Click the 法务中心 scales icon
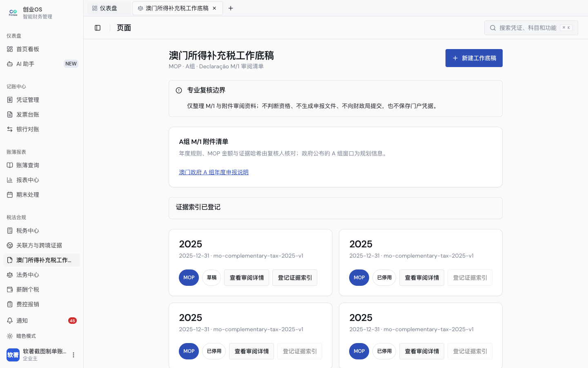Image resolution: width=588 pixels, height=368 pixels. [x=10, y=275]
